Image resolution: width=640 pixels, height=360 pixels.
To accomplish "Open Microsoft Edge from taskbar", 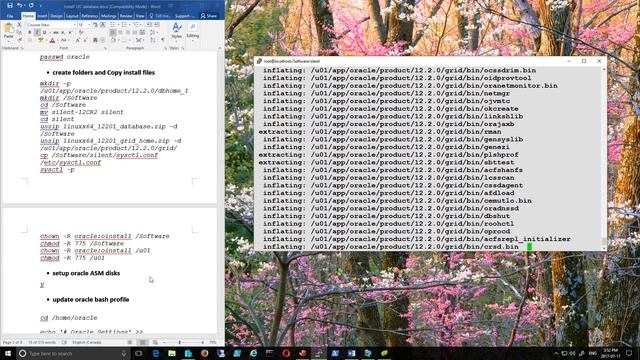I will [156, 353].
